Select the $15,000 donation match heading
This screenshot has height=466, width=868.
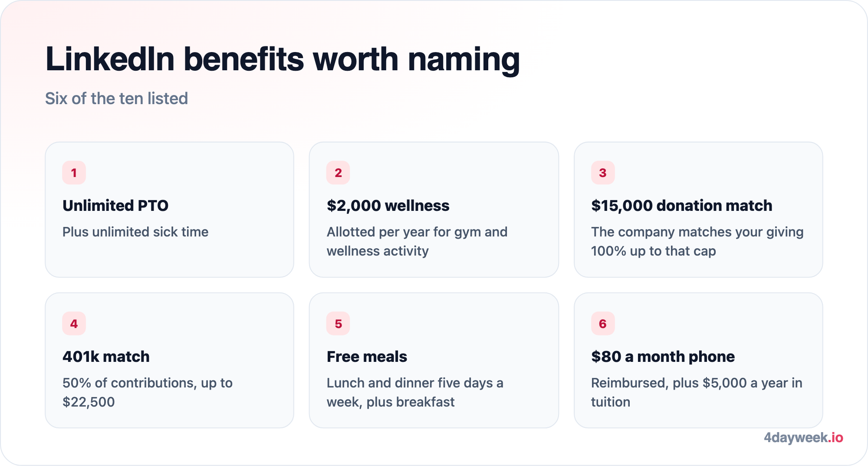[x=682, y=206]
